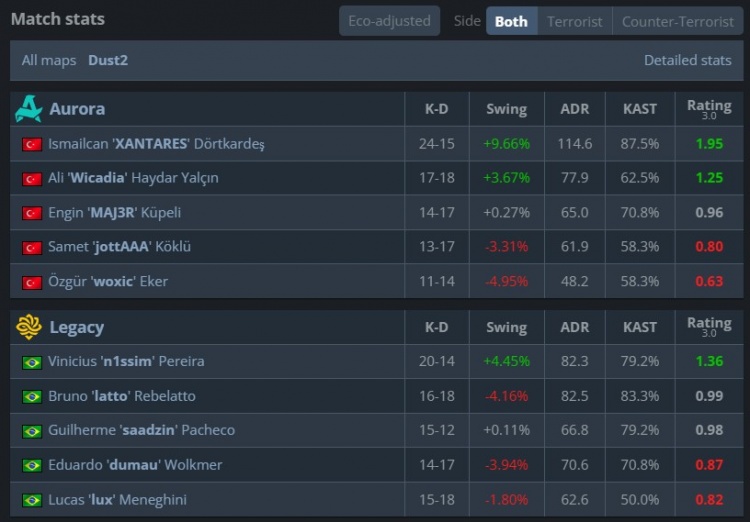The width and height of the screenshot is (750, 522).
Task: Click the Aurora team name link
Action: (77, 109)
